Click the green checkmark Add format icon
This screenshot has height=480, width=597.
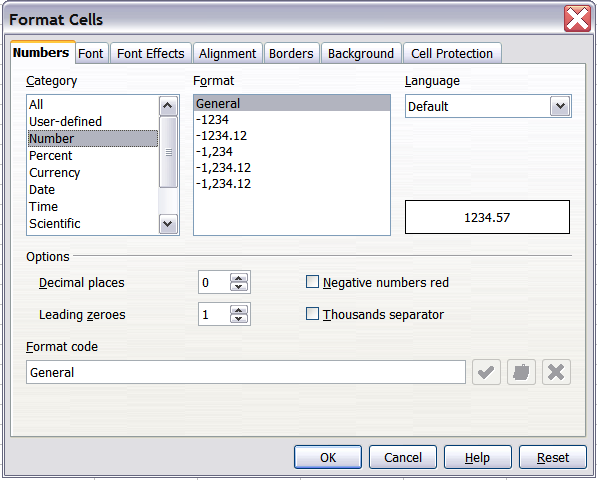click(486, 372)
